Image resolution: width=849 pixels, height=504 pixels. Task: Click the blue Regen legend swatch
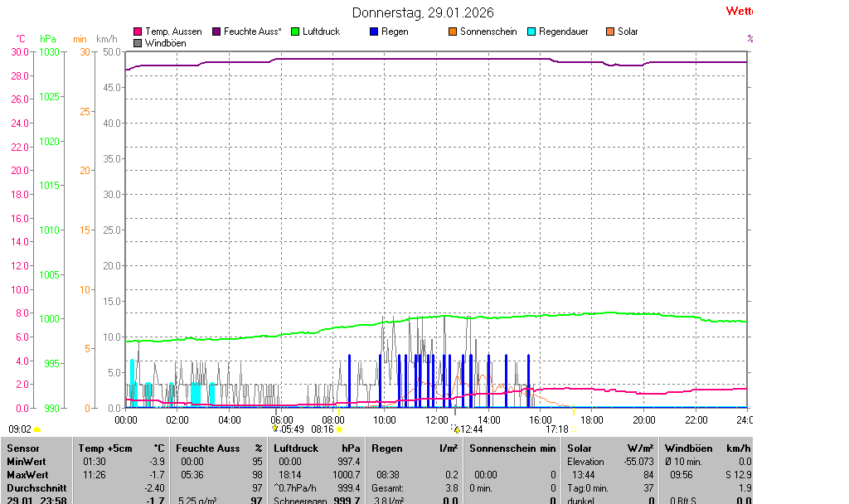click(x=374, y=31)
